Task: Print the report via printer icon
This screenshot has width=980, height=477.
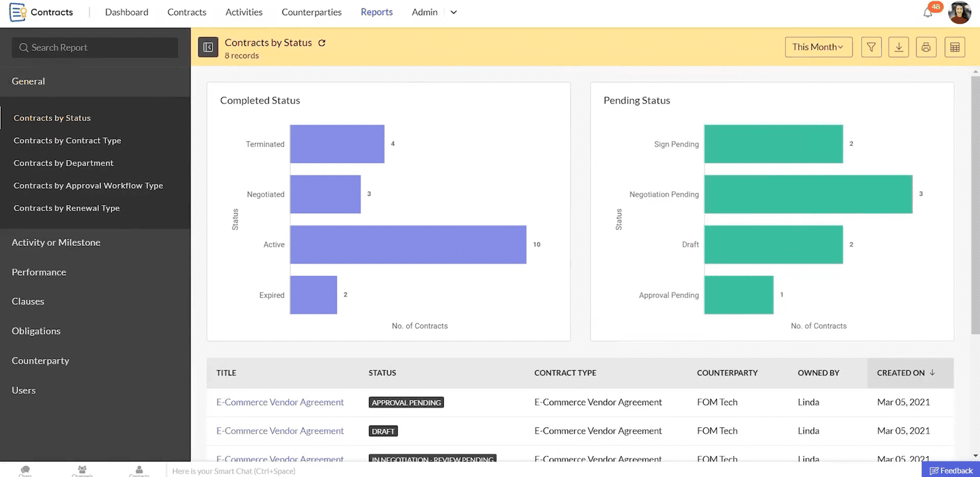Action: pyautogui.click(x=926, y=47)
